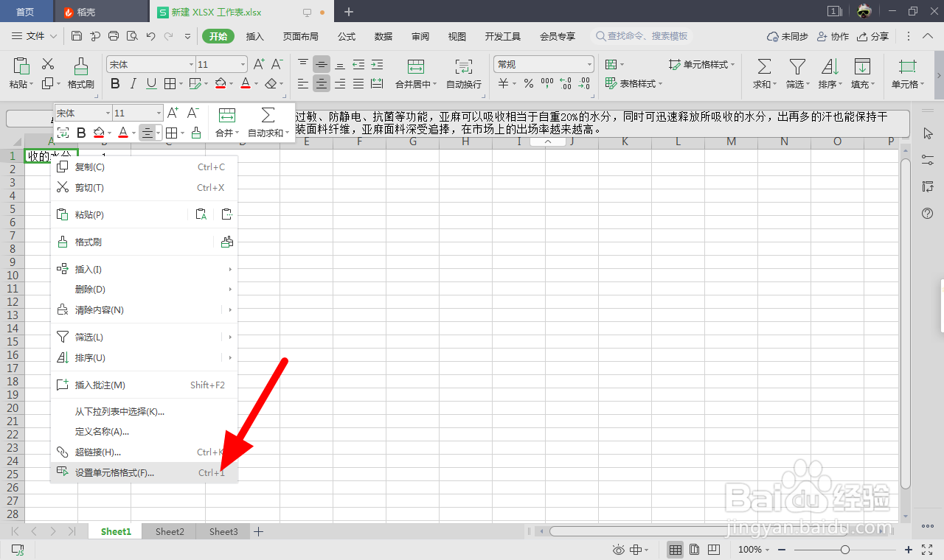Image resolution: width=944 pixels, height=560 pixels.
Task: Click the 合并居中 merge cells icon
Action: [x=417, y=72]
